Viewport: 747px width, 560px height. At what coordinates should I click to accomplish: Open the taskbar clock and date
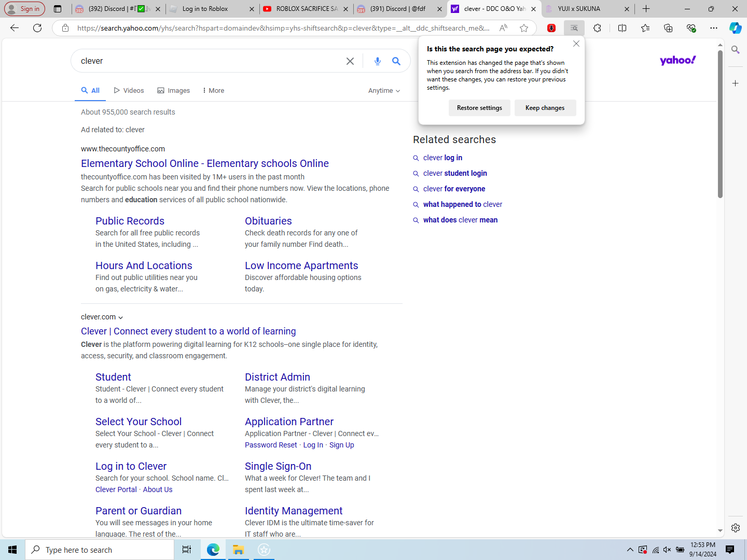[703, 550]
